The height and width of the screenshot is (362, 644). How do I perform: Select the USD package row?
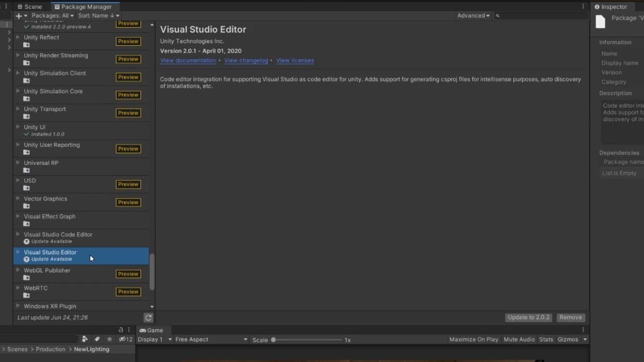coord(81,185)
